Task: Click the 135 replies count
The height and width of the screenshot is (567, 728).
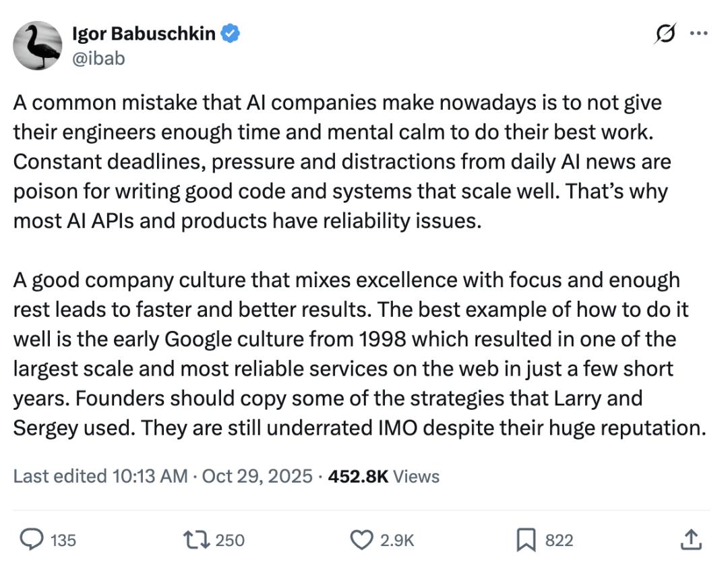Action: [x=63, y=540]
